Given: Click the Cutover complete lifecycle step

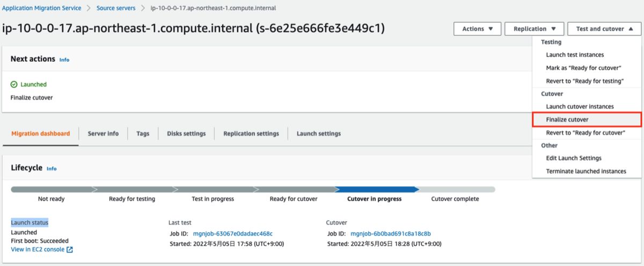Looking at the screenshot, I should coord(455,198).
